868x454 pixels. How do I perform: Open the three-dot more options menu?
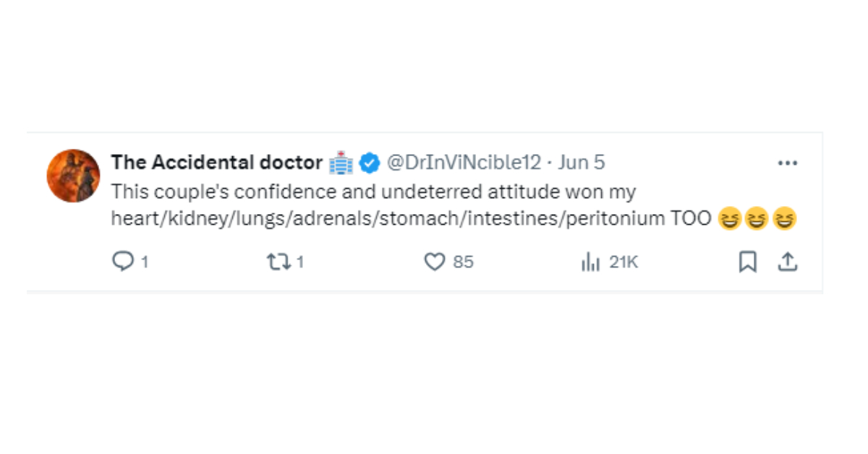tap(787, 163)
